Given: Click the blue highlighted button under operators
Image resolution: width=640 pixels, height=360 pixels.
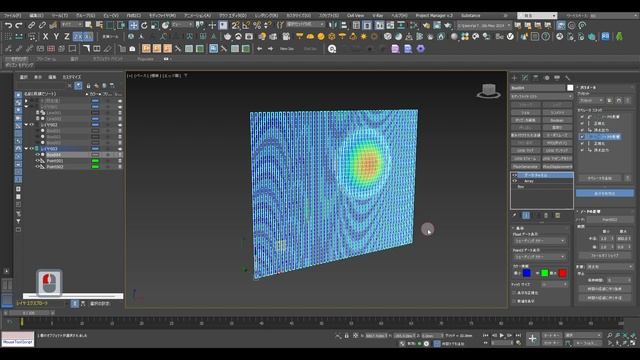Looking at the screenshot, I should tap(604, 193).
